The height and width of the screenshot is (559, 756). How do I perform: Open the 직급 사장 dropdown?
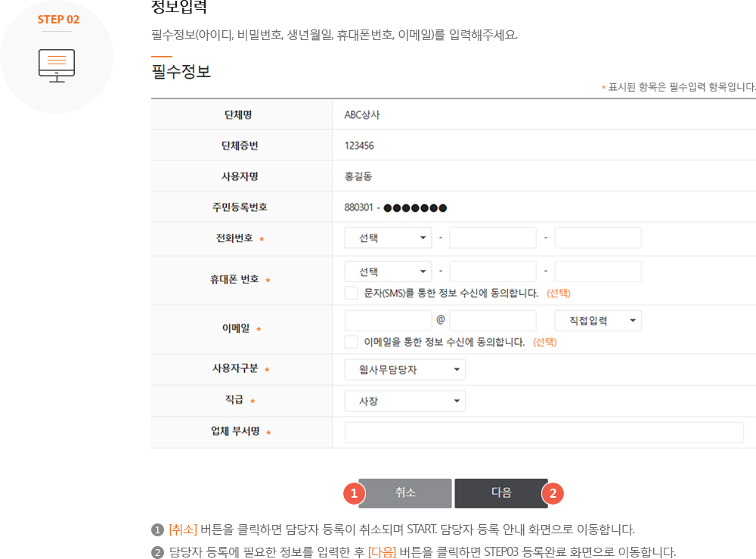click(404, 400)
